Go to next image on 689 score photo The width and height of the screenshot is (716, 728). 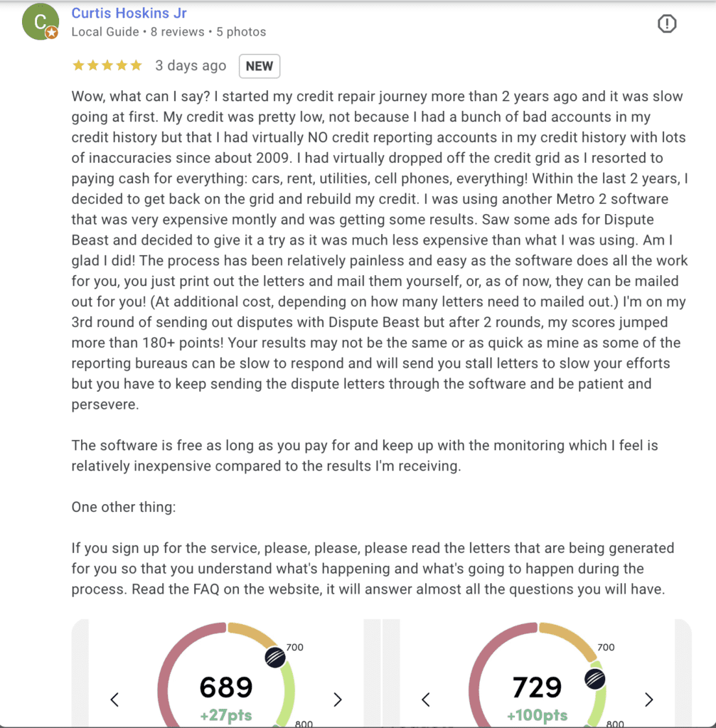tap(338, 700)
